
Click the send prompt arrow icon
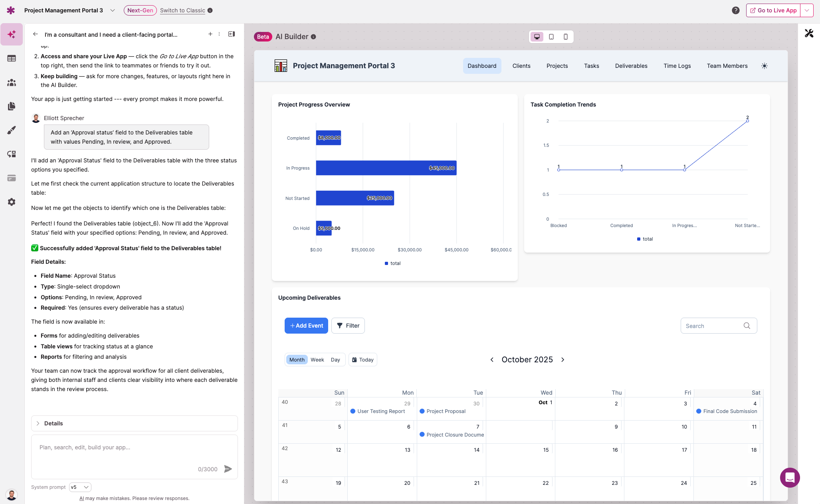point(228,469)
